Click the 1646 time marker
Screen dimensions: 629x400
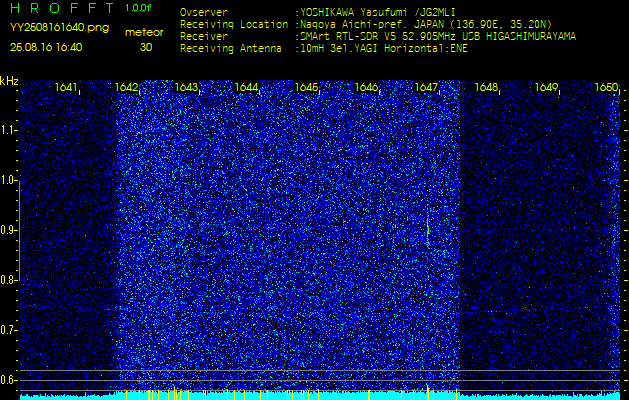pos(366,87)
